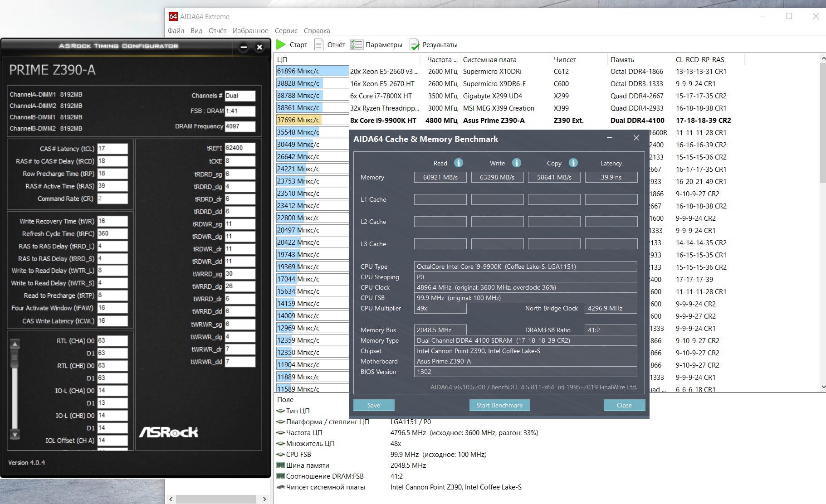This screenshot has width=826, height=504.
Task: Click the RTL (CHA) D0 value field
Action: (112, 341)
